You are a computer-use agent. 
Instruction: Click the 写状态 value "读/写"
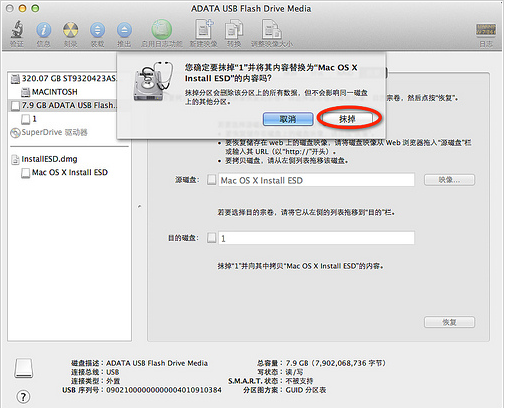point(294,372)
